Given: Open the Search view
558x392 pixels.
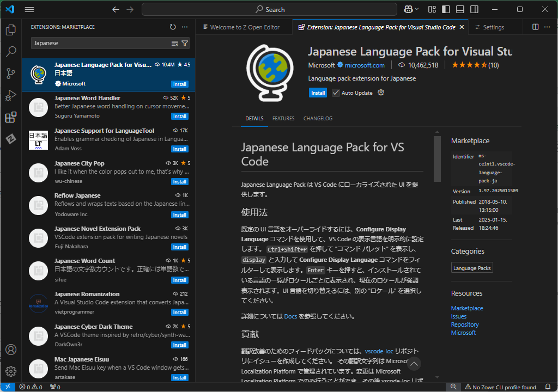Looking at the screenshot, I should coord(10,52).
